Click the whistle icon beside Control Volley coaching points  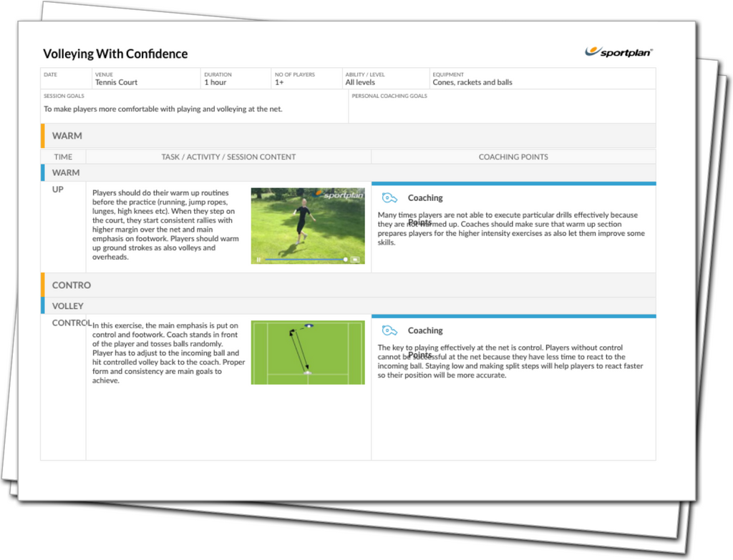click(389, 330)
